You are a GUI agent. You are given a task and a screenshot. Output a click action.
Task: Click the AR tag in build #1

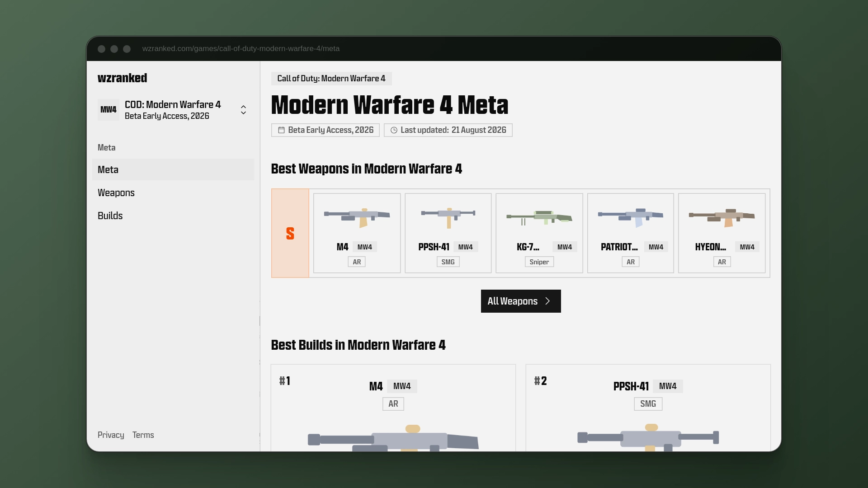click(x=393, y=404)
